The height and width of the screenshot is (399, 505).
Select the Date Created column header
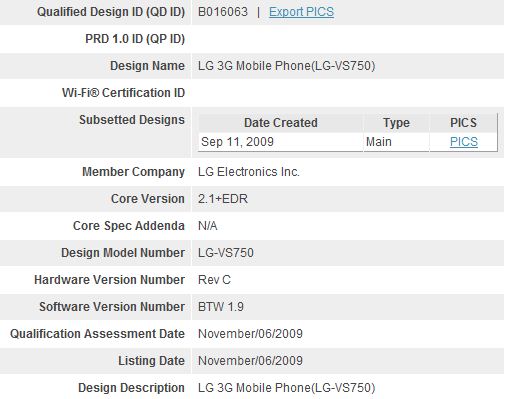(x=281, y=123)
